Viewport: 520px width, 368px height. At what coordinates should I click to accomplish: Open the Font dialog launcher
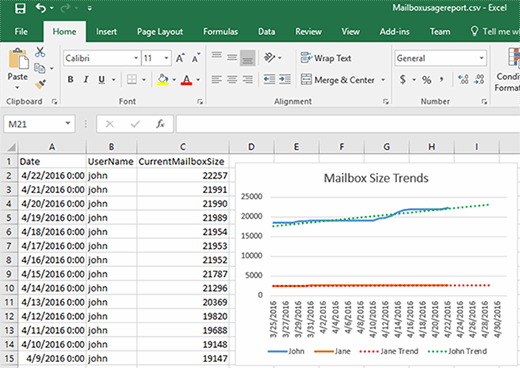pos(200,102)
